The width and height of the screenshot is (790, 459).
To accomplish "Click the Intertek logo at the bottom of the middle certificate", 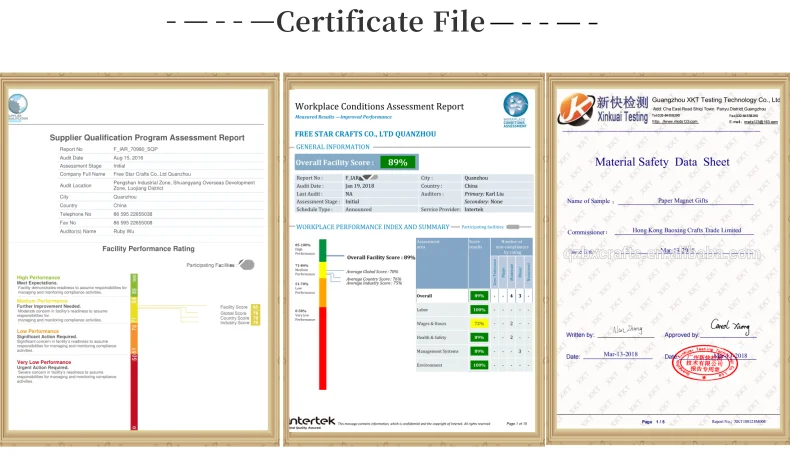I will (x=312, y=422).
